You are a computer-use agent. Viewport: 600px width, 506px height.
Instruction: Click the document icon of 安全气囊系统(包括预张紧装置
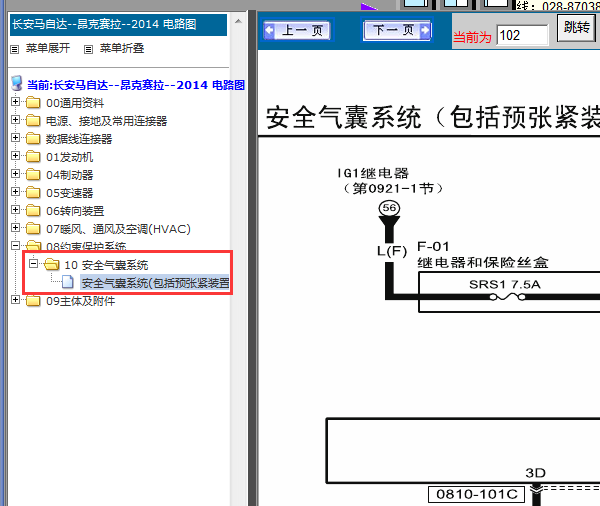[x=68, y=282]
